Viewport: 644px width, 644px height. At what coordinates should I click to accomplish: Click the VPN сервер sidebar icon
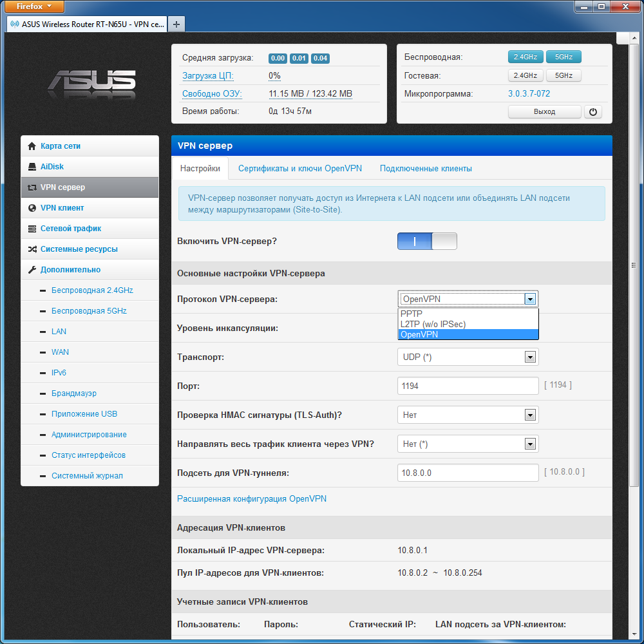[32, 187]
